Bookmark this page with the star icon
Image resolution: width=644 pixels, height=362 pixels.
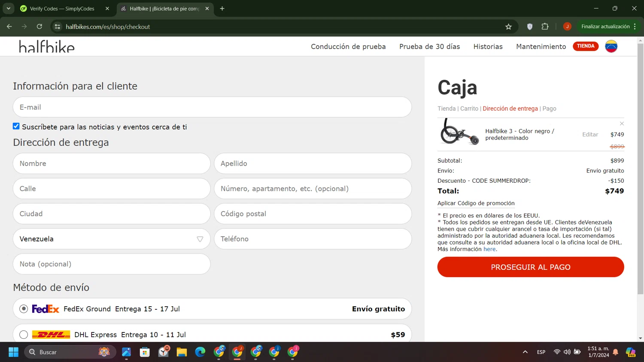(x=509, y=27)
